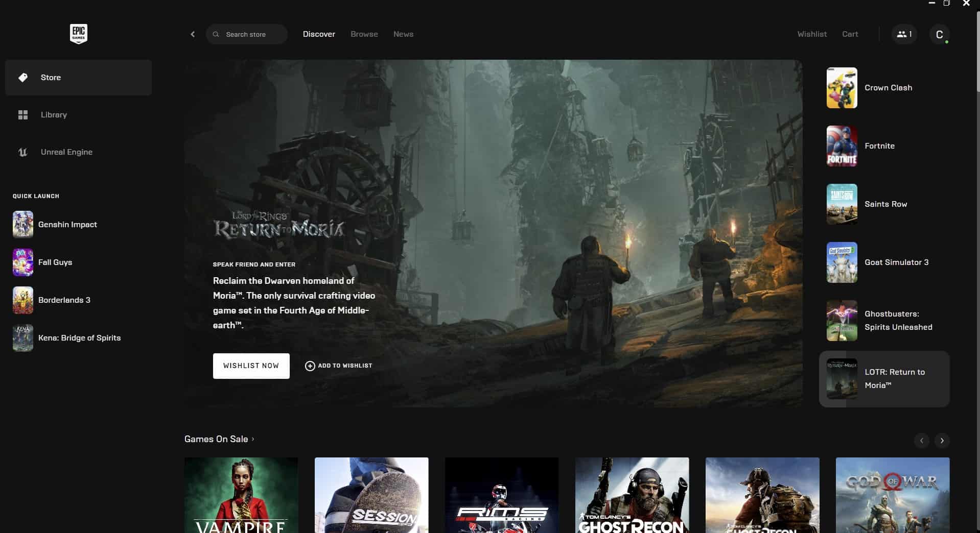Screen dimensions: 980x533
Task: Open the Unreal Engine section
Action: pos(66,152)
